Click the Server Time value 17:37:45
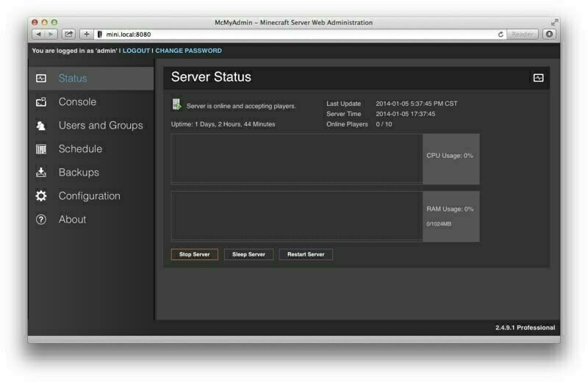588x382 pixels. [406, 114]
